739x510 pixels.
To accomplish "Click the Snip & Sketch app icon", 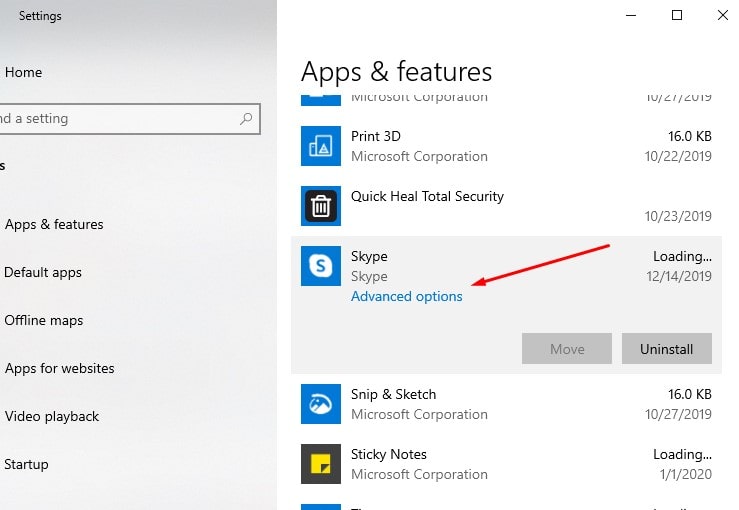I will tap(320, 404).
